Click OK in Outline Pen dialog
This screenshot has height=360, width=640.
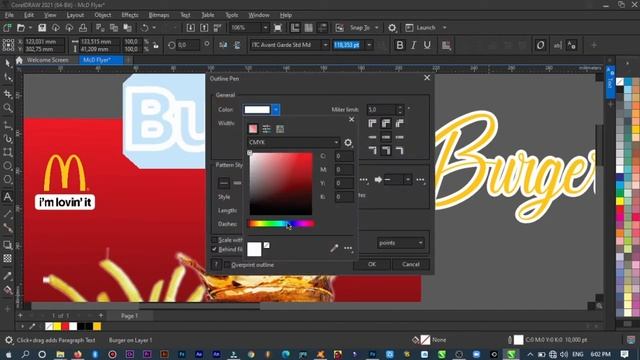pos(371,264)
